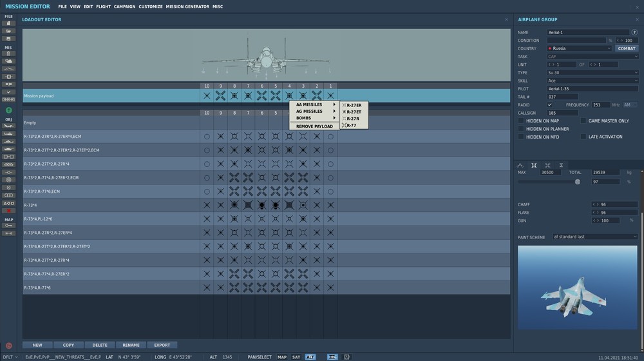Viewport: 644px width, 361px height.
Task: Click the COMBAT button
Action: tap(627, 48)
